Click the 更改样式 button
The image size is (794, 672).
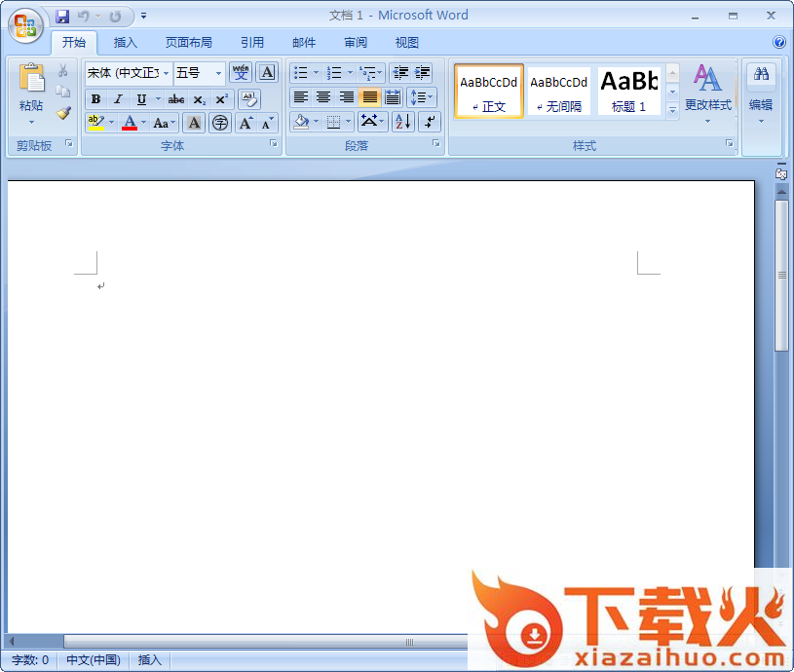[x=707, y=91]
